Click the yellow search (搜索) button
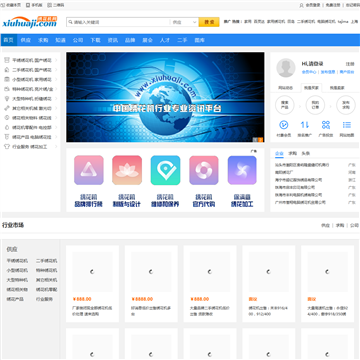360x360 pixels. click(209, 22)
